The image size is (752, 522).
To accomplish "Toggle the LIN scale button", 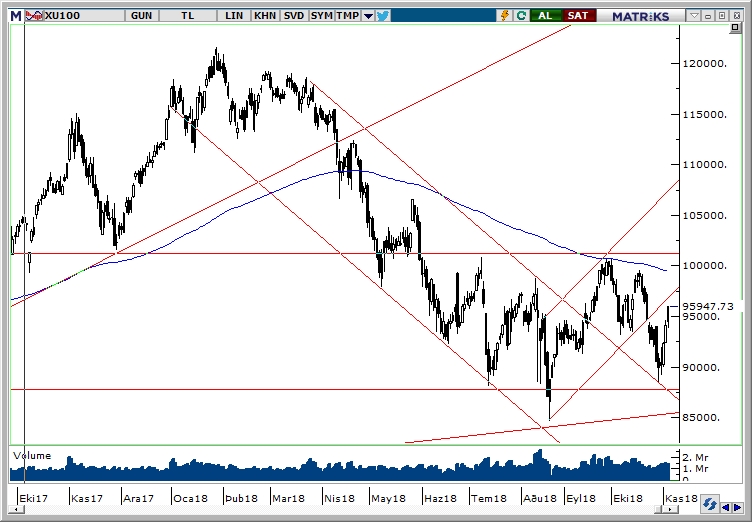I will tap(234, 16).
